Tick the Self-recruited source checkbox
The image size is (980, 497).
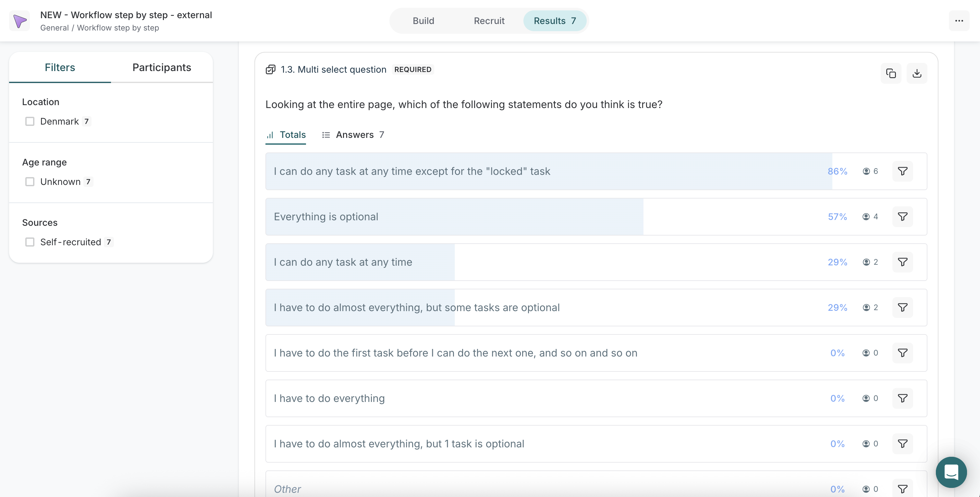tap(30, 242)
